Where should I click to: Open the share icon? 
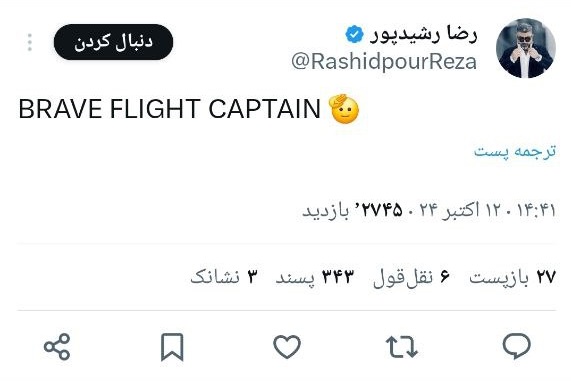point(57,346)
